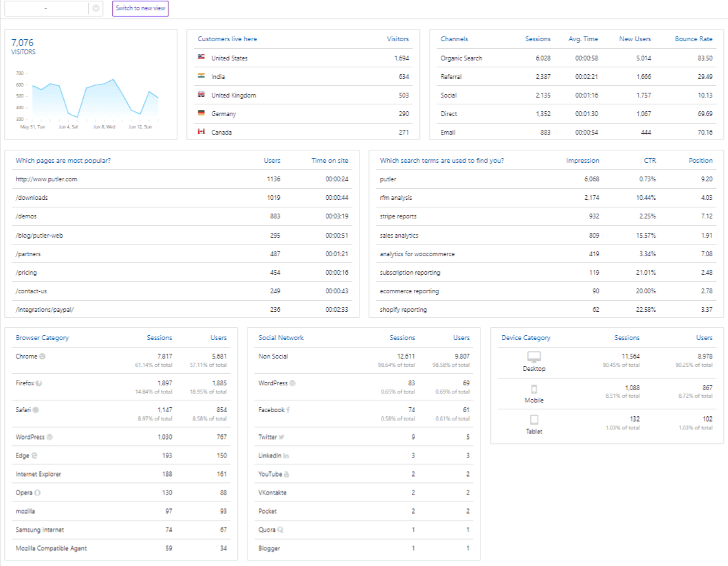Click the Social Network heading
The image size is (728, 566).
[281, 338]
